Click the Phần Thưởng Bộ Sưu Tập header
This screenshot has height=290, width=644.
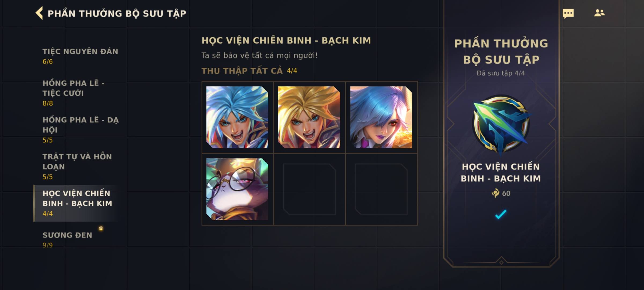117,13
